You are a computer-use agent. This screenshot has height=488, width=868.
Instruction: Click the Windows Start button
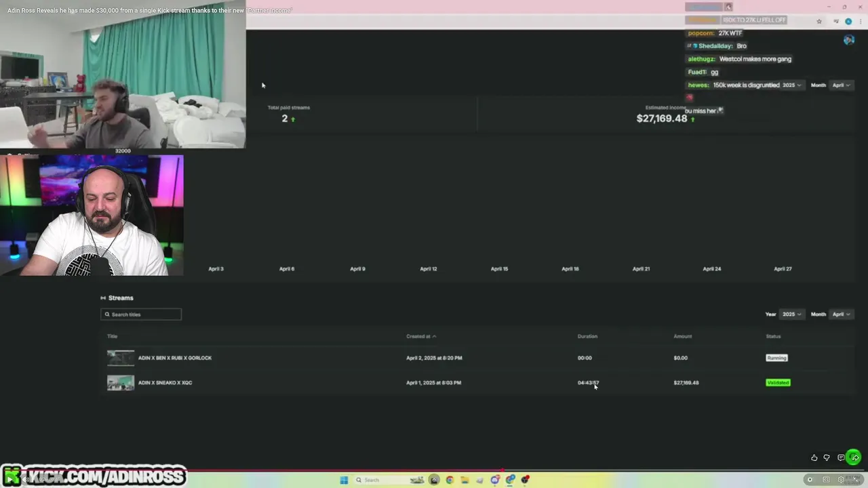point(344,480)
